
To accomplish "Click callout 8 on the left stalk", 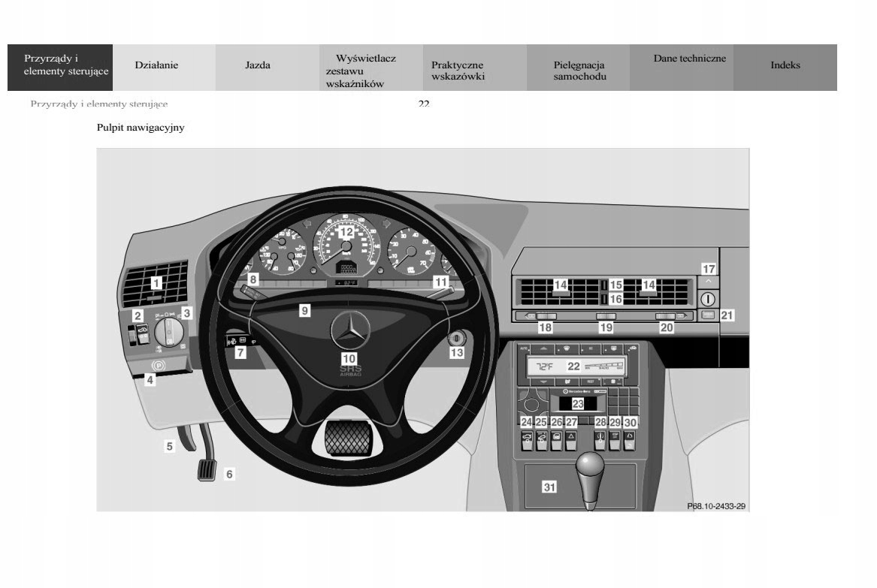I will click(x=253, y=279).
